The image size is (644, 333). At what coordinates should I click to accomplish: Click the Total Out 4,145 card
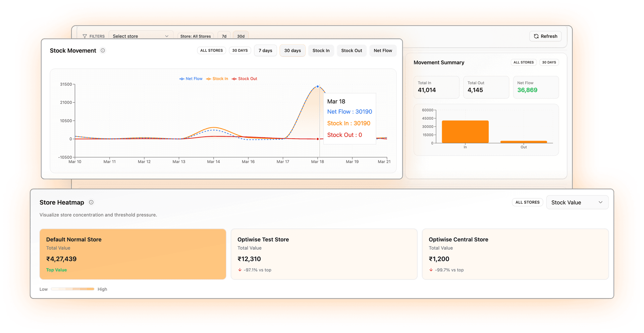point(486,87)
